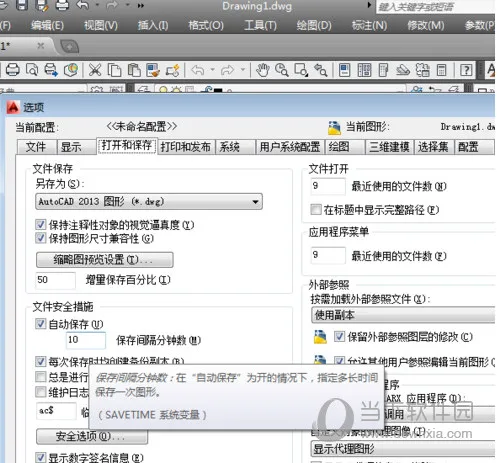This screenshot has height=463, width=497.
Task: Click the Redo arrow in the standard toolbar
Action: click(x=227, y=70)
